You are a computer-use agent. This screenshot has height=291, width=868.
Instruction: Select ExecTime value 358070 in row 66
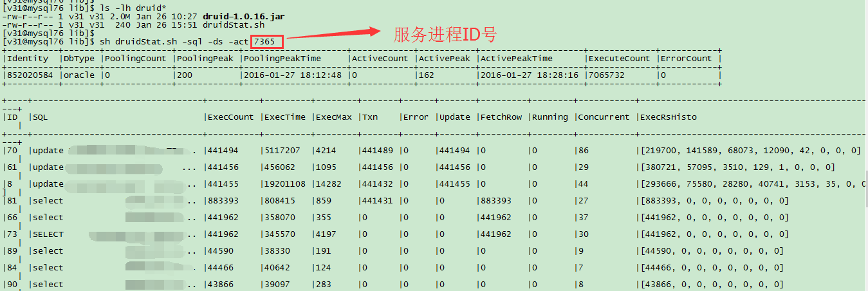point(280,218)
